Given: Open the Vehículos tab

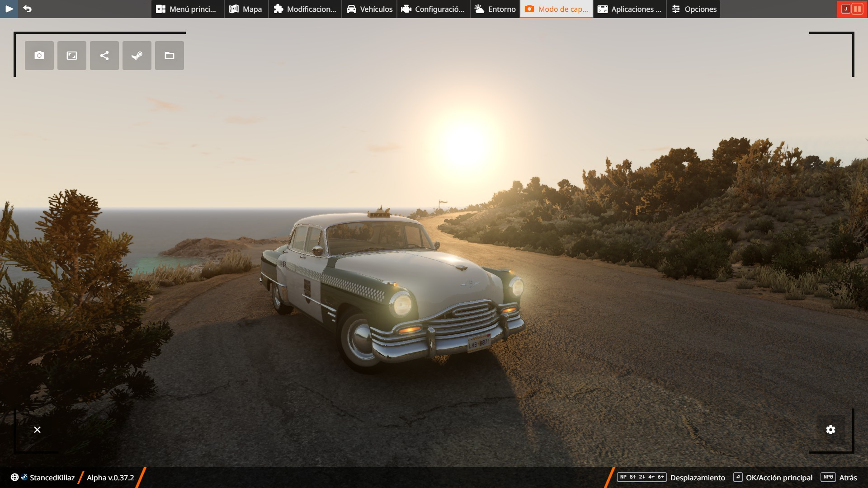Looking at the screenshot, I should (369, 9).
